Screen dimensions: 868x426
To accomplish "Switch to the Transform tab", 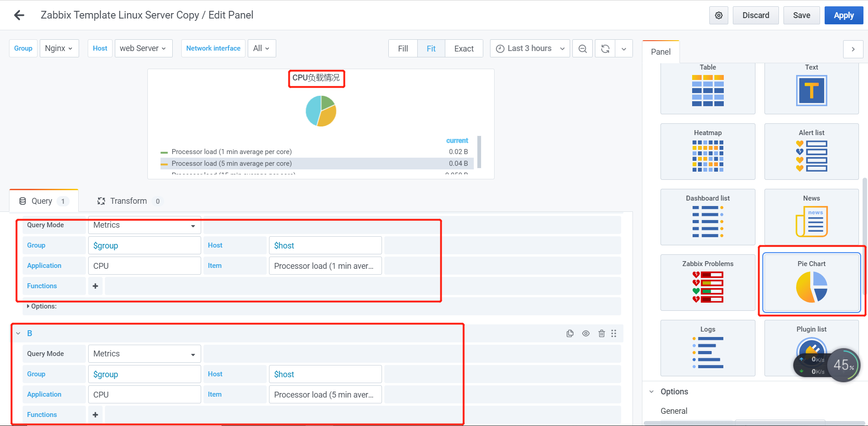I will pyautogui.click(x=129, y=201).
